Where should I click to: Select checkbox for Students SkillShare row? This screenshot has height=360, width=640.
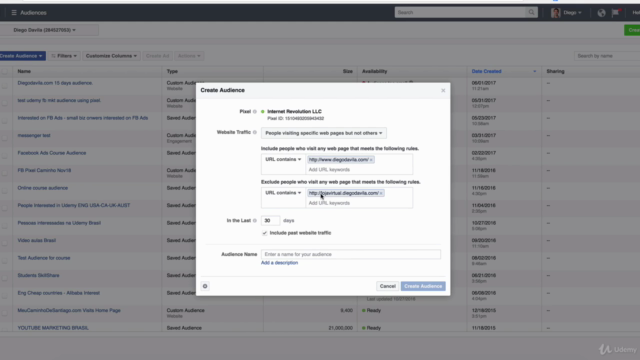click(4, 278)
